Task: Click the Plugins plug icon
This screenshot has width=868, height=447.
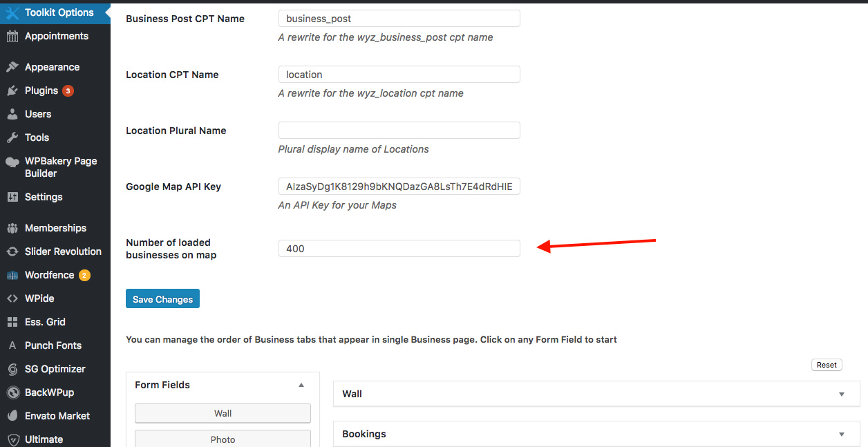Action: 12,91
